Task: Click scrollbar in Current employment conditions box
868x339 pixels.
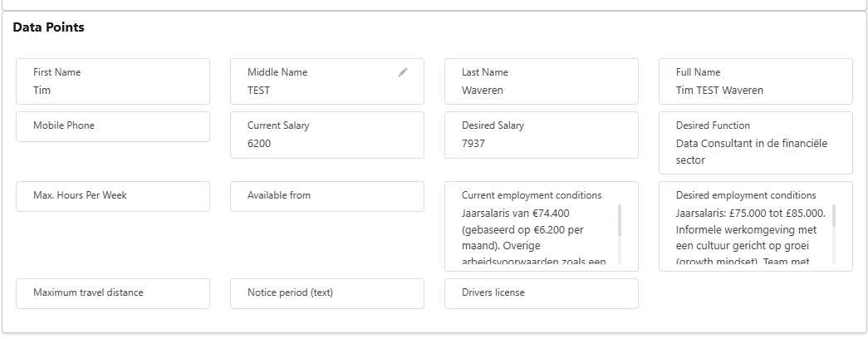Action: pos(620,222)
